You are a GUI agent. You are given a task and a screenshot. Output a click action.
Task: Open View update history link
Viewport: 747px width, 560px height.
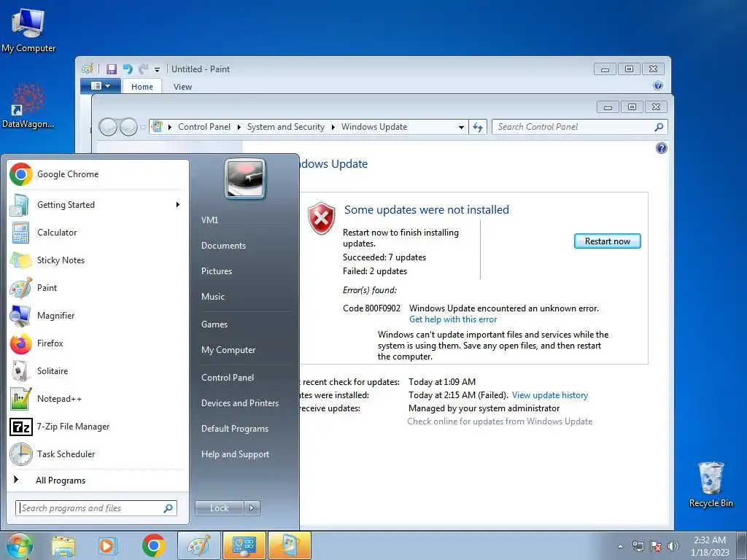(x=550, y=395)
